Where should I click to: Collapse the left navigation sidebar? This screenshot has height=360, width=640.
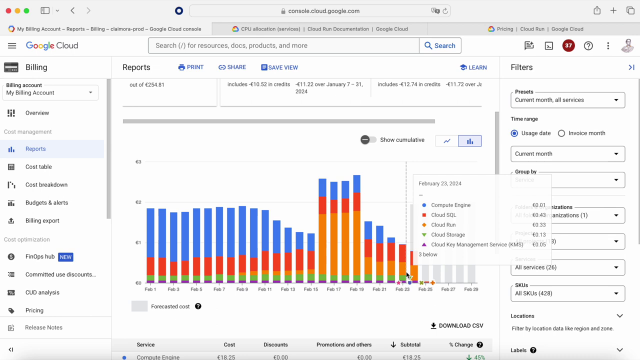11,349
